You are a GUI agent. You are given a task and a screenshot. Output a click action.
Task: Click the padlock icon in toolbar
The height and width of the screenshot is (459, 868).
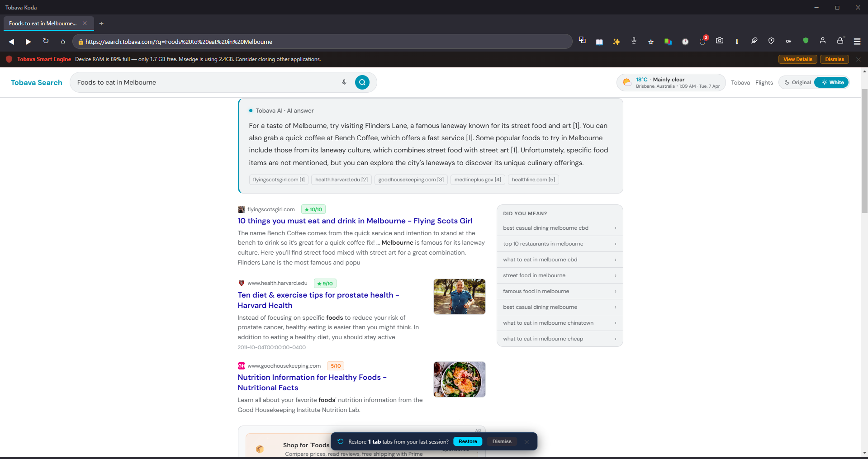click(840, 41)
